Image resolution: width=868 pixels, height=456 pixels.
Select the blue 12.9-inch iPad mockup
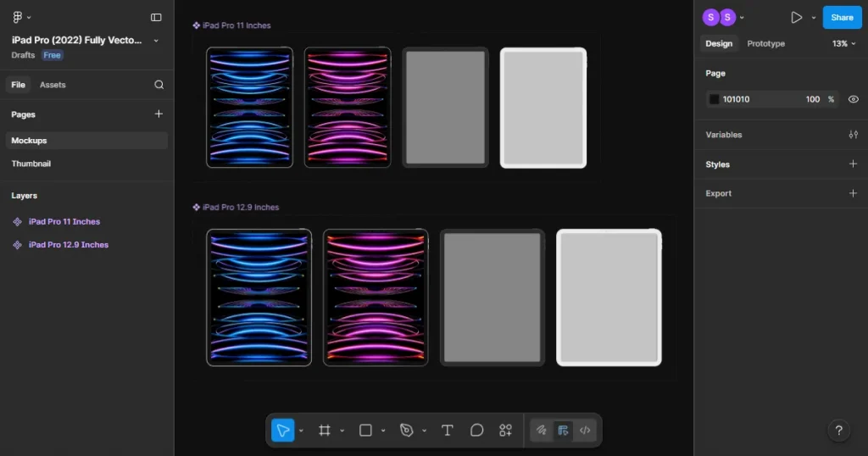pyautogui.click(x=259, y=298)
